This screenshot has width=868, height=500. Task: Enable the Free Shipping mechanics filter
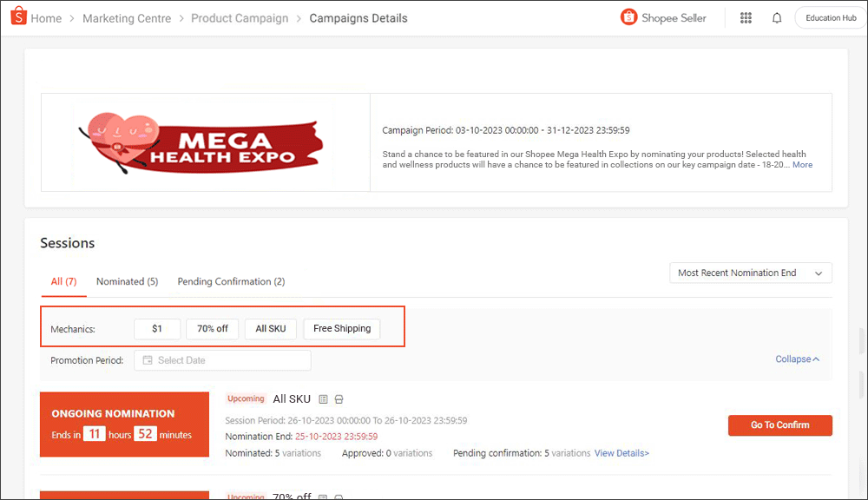[x=341, y=328]
